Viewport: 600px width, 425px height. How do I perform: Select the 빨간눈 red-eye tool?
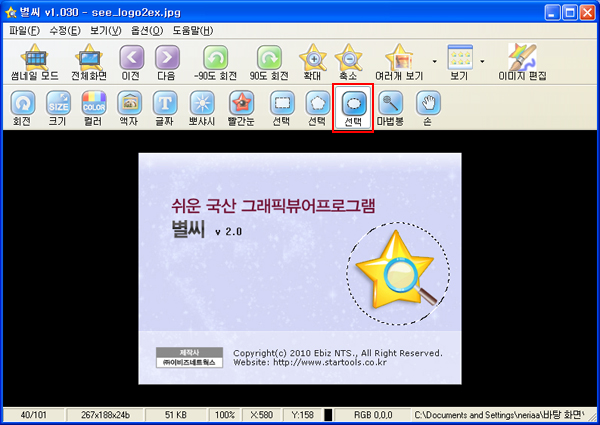point(241,108)
